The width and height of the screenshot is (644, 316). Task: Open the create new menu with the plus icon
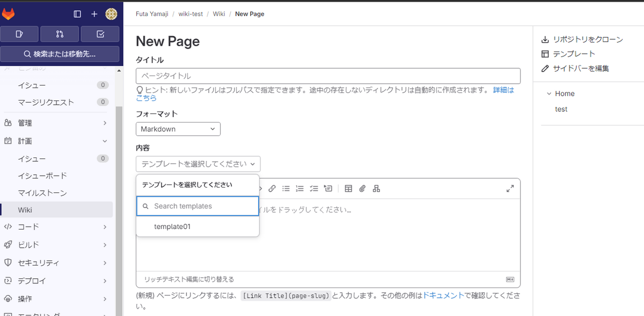94,13
